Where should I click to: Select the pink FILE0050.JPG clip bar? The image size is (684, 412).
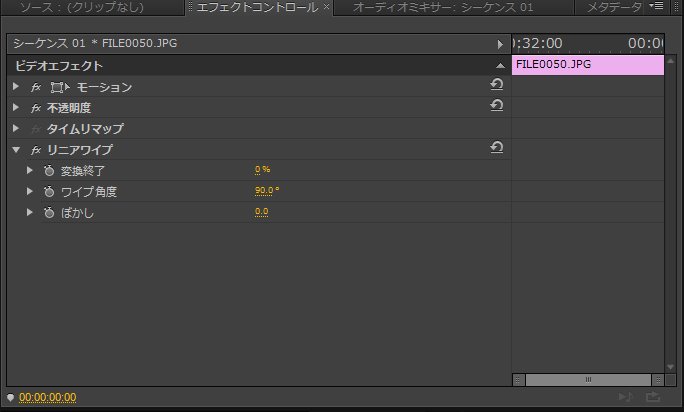588,65
